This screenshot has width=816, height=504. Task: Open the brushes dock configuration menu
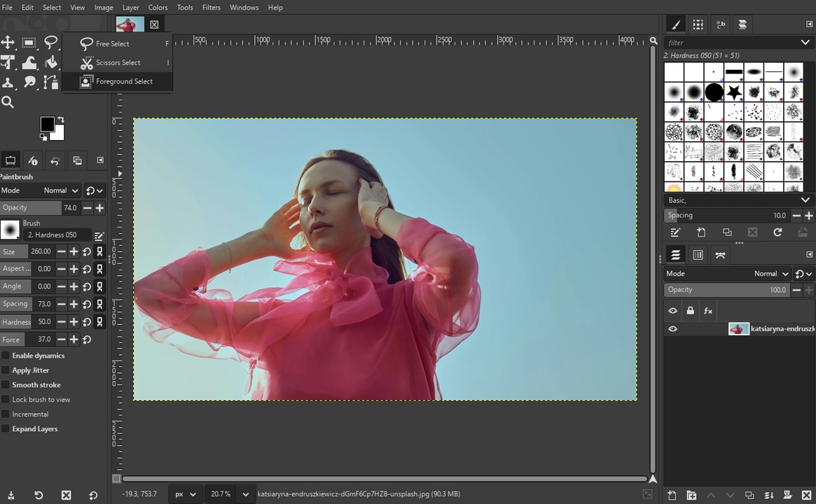[809, 24]
